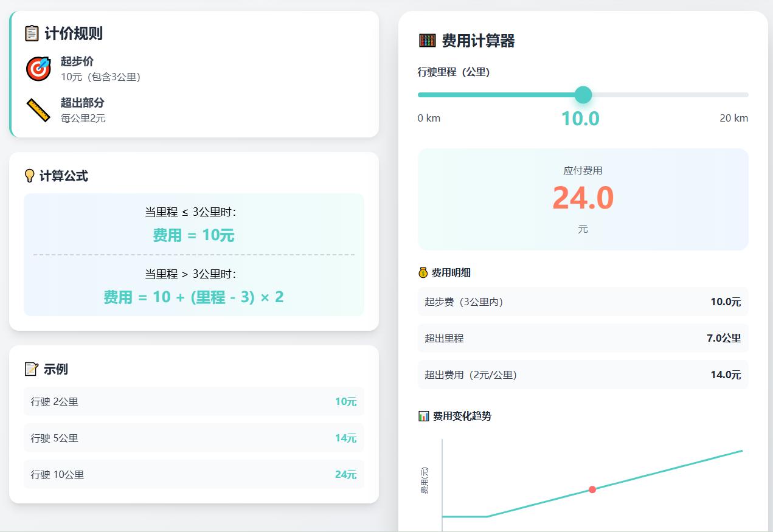
Task: Click the 7.0公里 extra distance value
Action: point(724,339)
